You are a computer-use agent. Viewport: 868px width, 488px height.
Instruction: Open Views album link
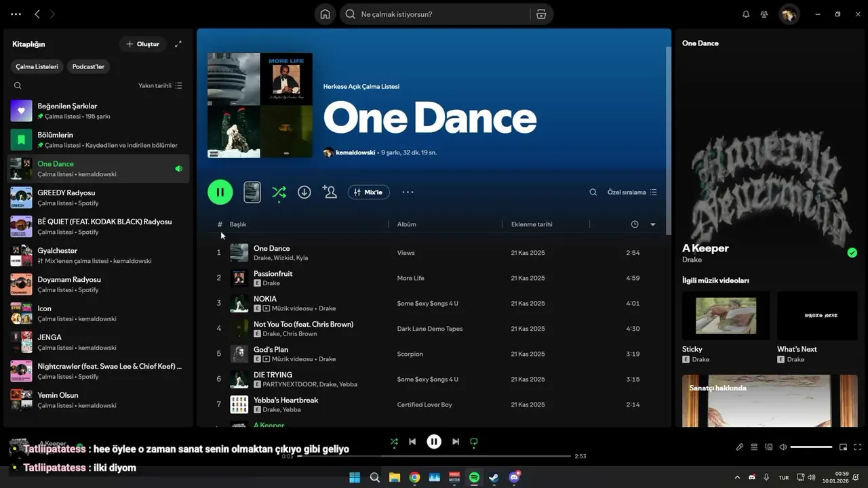[406, 253]
